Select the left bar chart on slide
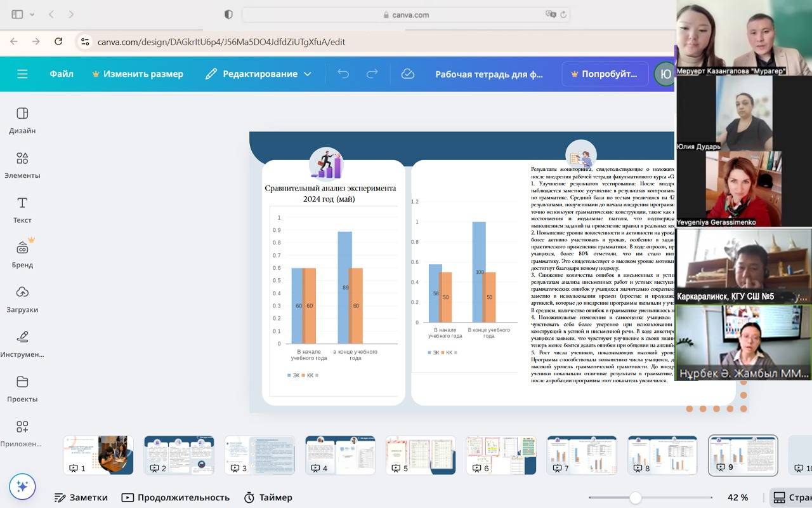The width and height of the screenshot is (812, 508). coord(334,301)
